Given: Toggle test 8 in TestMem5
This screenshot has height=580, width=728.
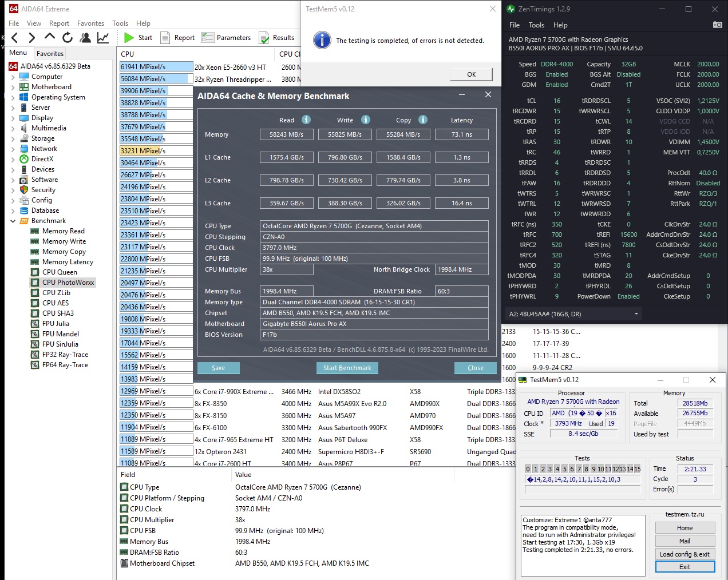Looking at the screenshot, I should pyautogui.click(x=586, y=468).
